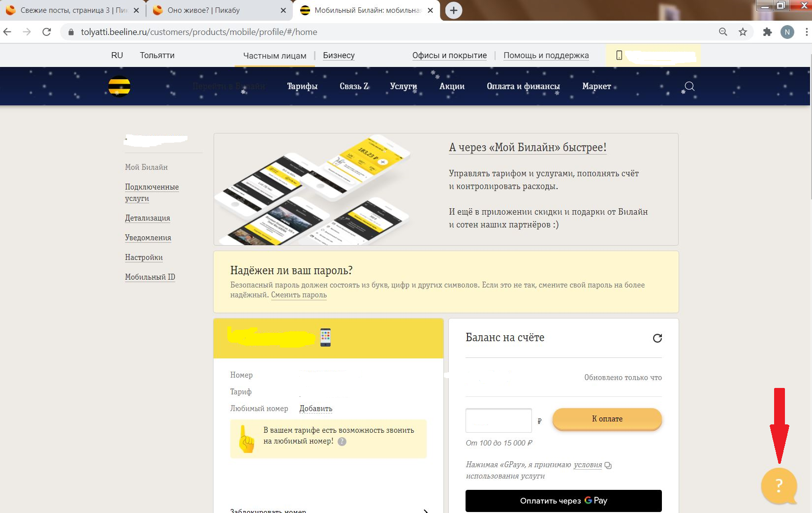Open the Связь Z menu
Screen dimensions: 812x513
coord(354,87)
